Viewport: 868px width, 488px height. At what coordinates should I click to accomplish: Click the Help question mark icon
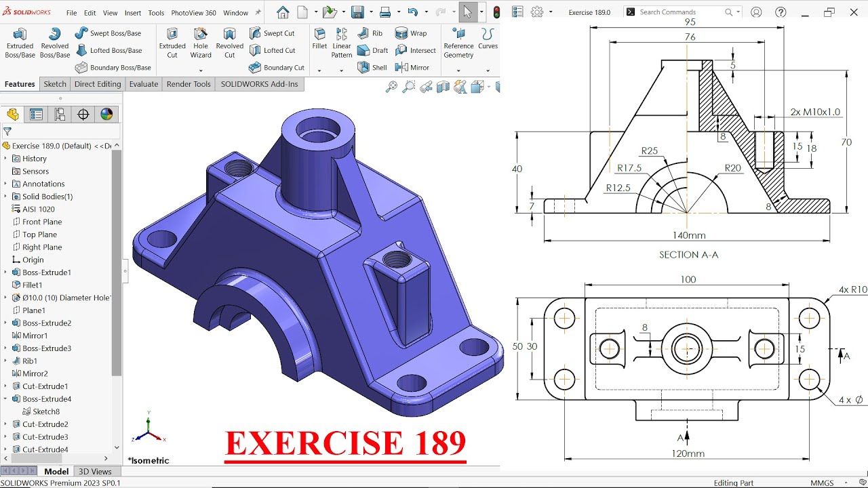781,12
